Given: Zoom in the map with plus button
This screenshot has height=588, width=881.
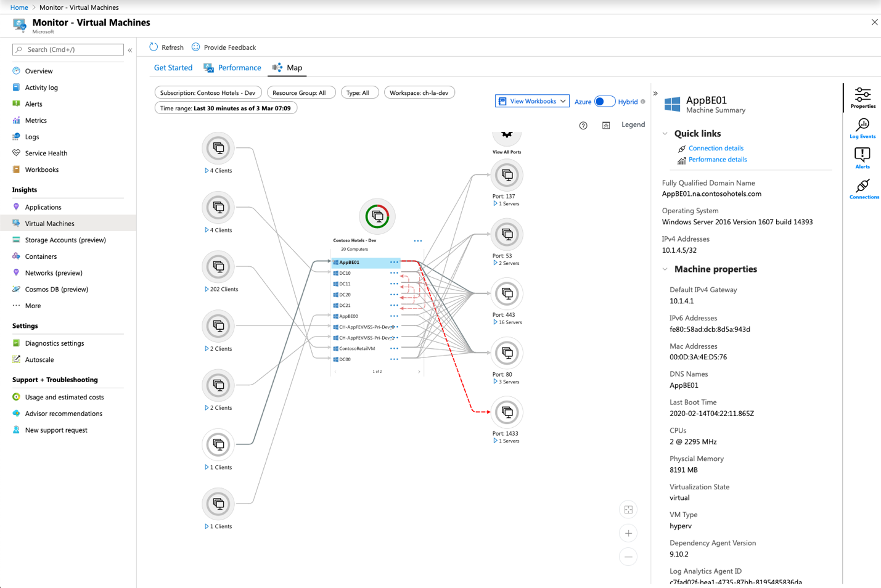Looking at the screenshot, I should 628,533.
